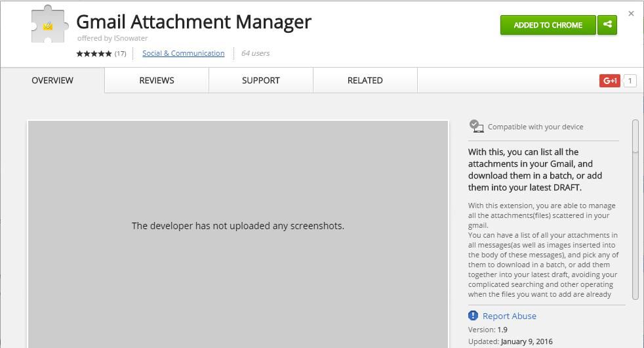This screenshot has height=348, width=644.
Task: Click the G+1 button
Action: (609, 81)
